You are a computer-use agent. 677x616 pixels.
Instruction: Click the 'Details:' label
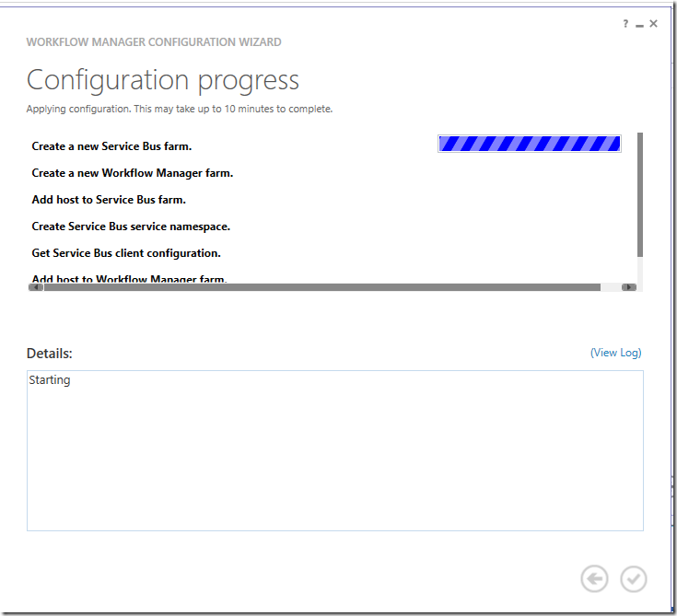click(x=49, y=354)
